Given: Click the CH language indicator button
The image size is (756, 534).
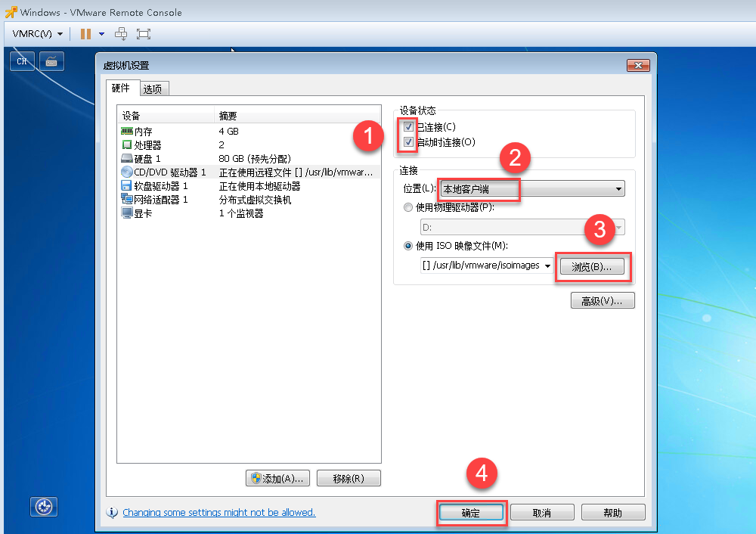Looking at the screenshot, I should tap(23, 62).
